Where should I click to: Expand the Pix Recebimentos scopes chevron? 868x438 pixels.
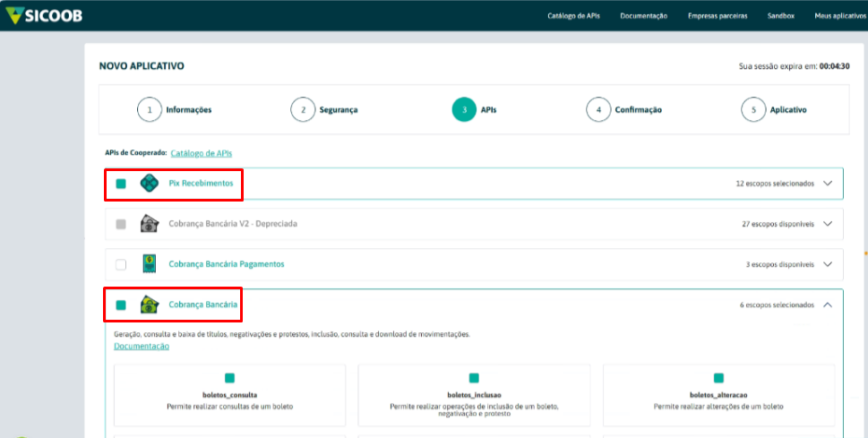828,184
